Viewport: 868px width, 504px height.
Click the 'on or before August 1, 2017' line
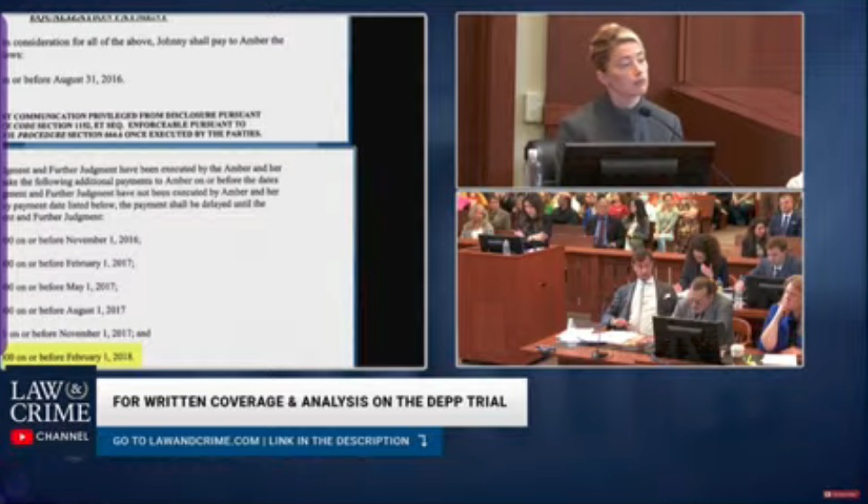click(x=64, y=310)
